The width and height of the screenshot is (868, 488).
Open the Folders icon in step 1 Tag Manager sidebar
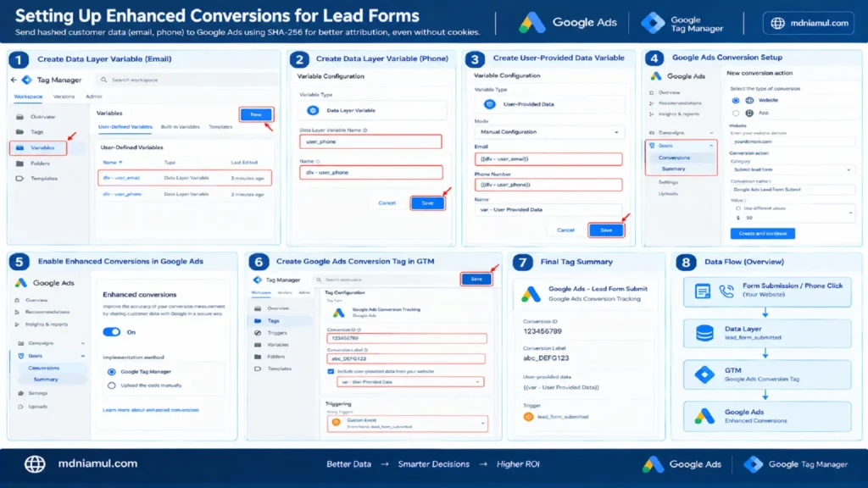click(20, 164)
